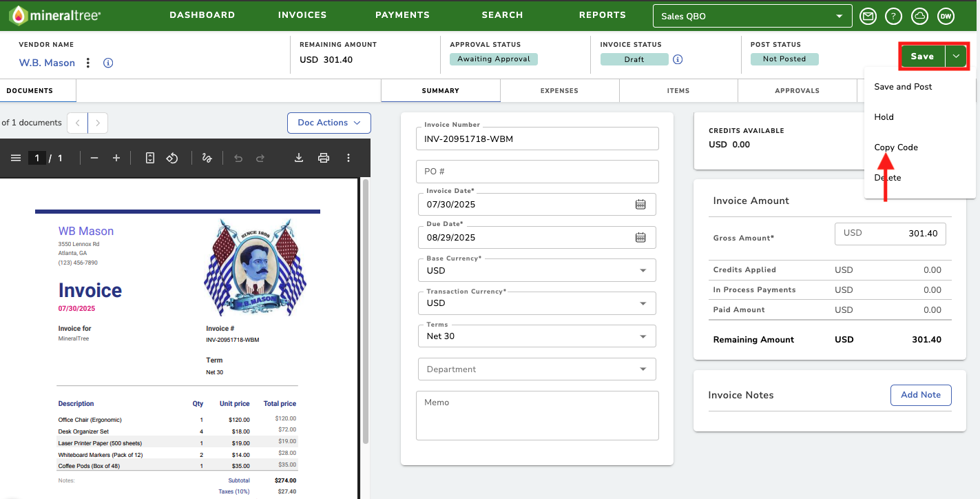The height and width of the screenshot is (499, 980).
Task: Open vendor three-dot options menu
Action: point(88,63)
